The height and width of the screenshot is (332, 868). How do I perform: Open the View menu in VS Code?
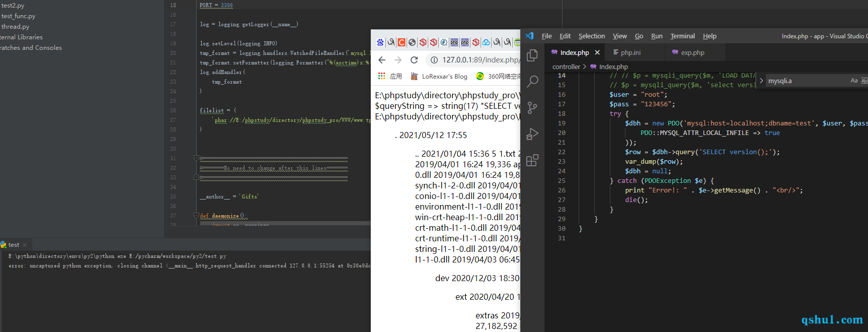(x=620, y=36)
